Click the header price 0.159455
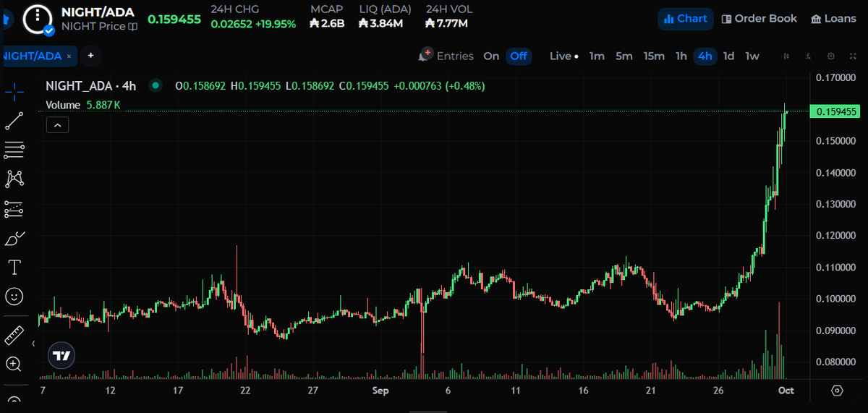868x413 pixels. click(174, 20)
